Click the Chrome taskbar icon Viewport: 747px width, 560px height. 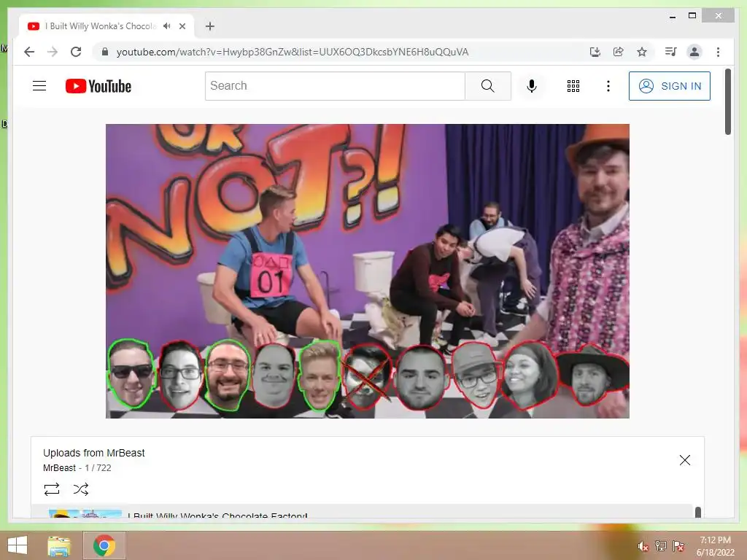(x=104, y=545)
